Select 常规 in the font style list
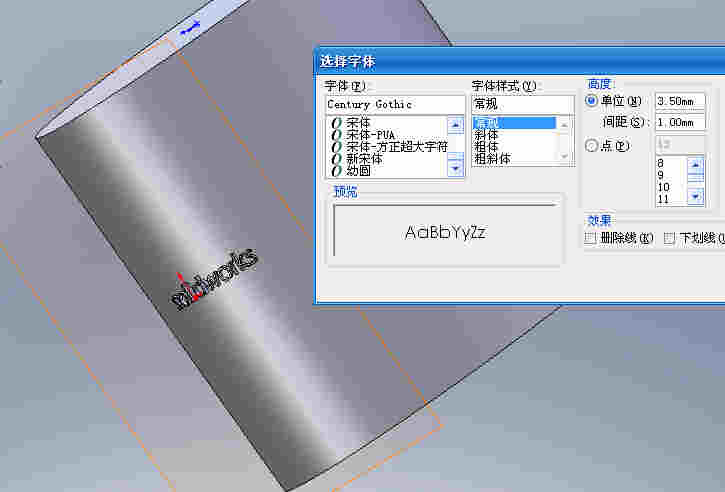The height and width of the screenshot is (492, 725). [x=514, y=123]
